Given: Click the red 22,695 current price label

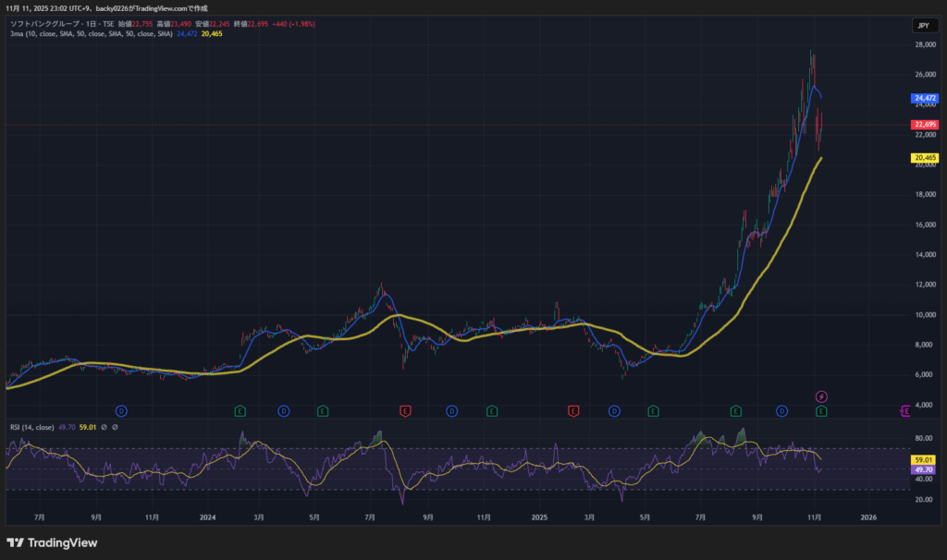Looking at the screenshot, I should pos(925,125).
